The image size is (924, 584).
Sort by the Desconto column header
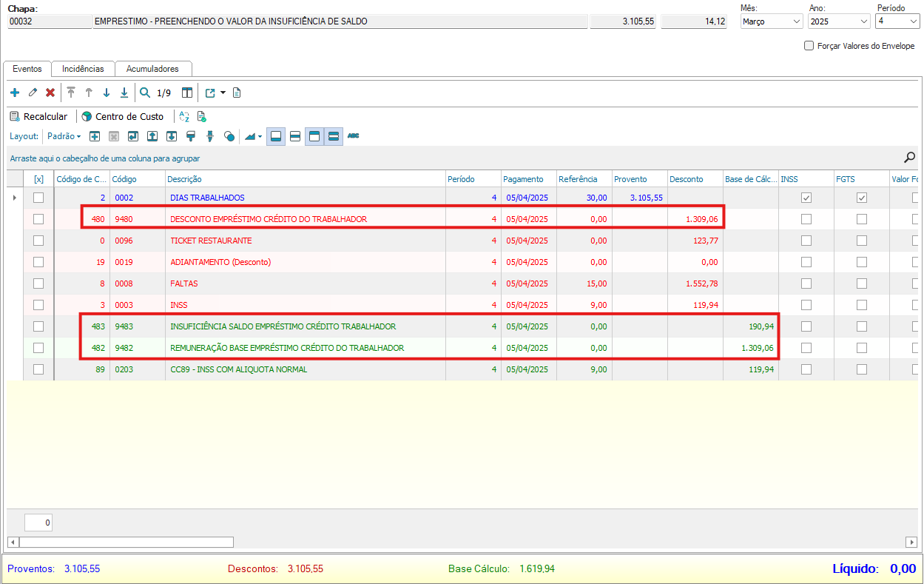(695, 179)
